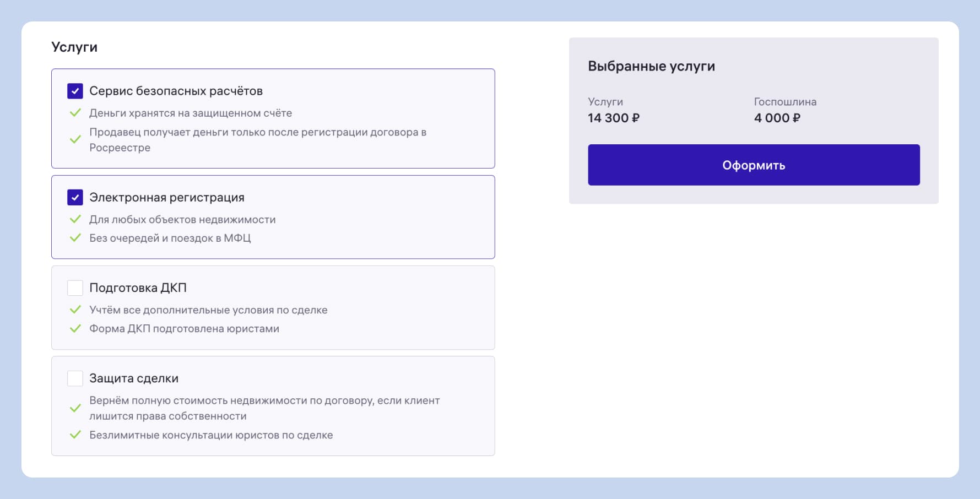Viewport: 980px width, 499px height.
Task: Click the Выбранные услуги heading
Action: tap(651, 66)
